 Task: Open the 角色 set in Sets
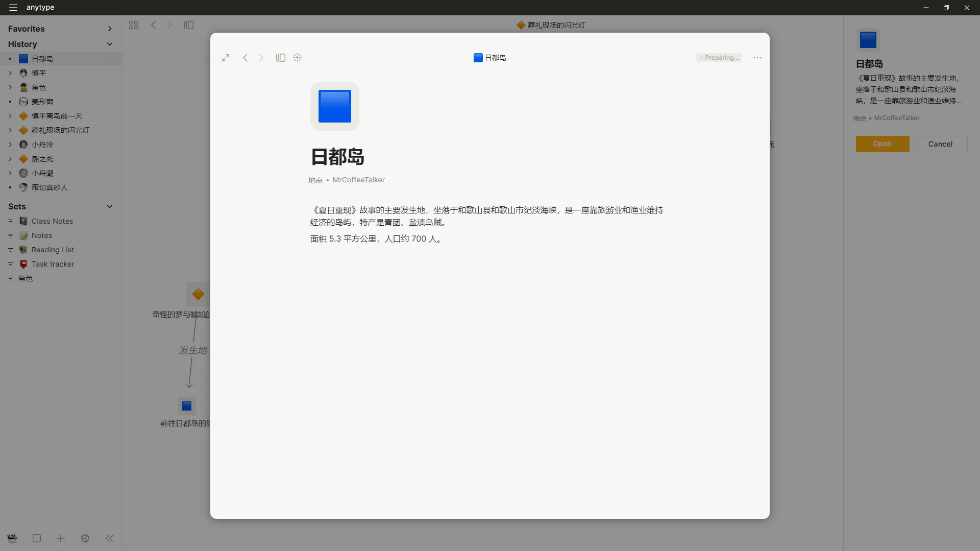(x=26, y=278)
